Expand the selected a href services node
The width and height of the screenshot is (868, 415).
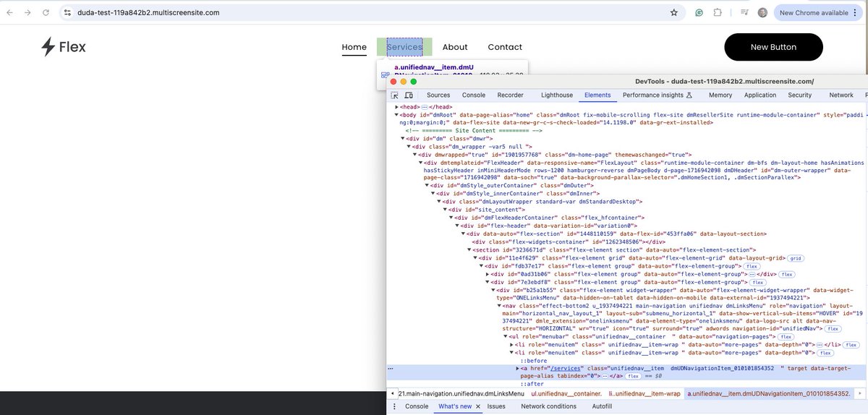click(x=517, y=368)
